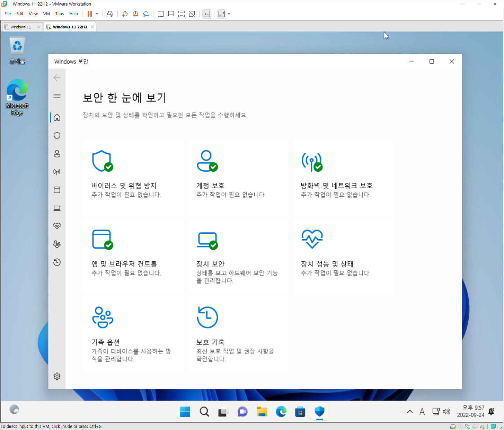Open the 보호 기록 tile
The height and width of the screenshot is (430, 504).
[x=239, y=334]
